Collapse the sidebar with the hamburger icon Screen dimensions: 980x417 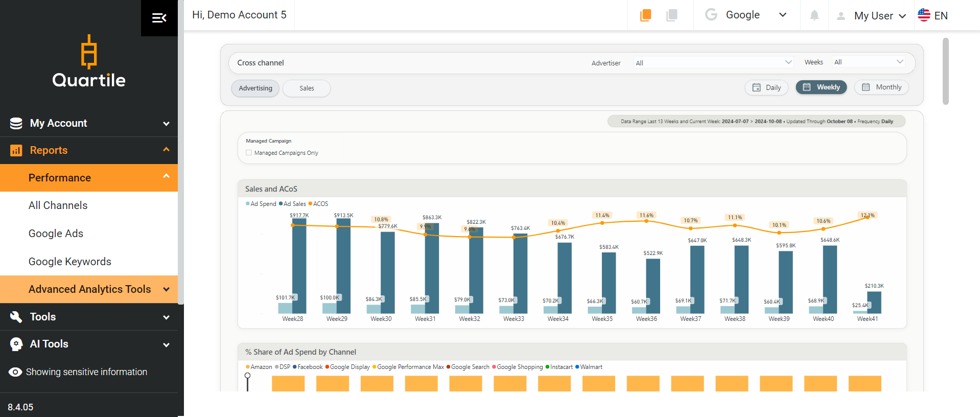159,18
